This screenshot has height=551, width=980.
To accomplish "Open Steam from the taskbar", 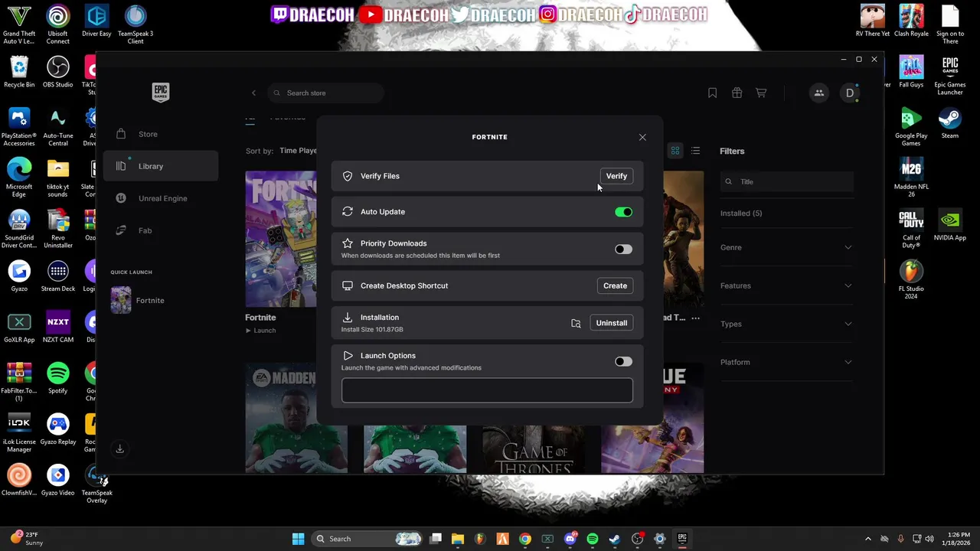I will (614, 539).
